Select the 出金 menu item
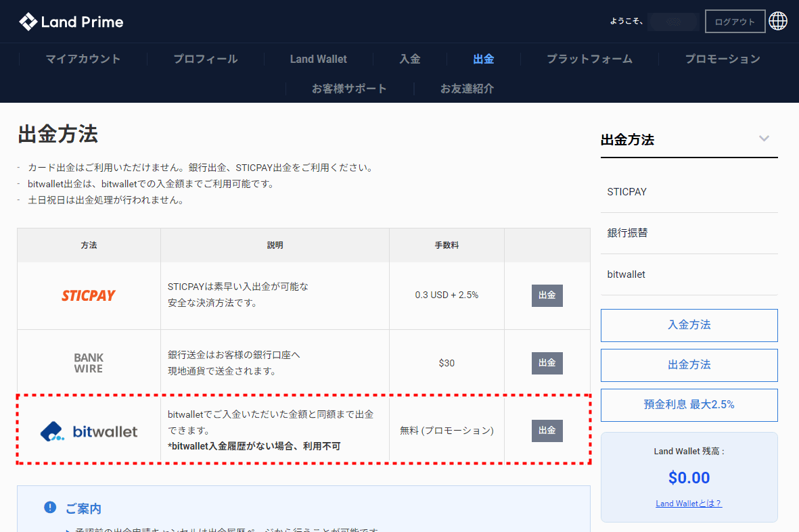The width and height of the screenshot is (799, 532). click(x=484, y=59)
